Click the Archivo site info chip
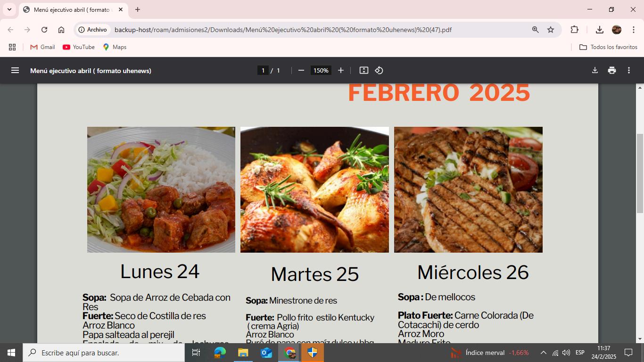Screen dimensions: 644x362 [93, 30]
